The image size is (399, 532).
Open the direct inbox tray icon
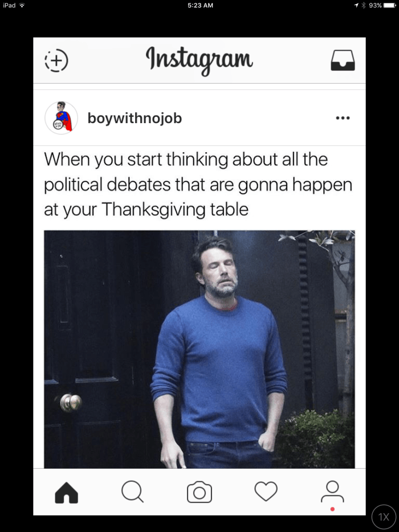coord(343,60)
